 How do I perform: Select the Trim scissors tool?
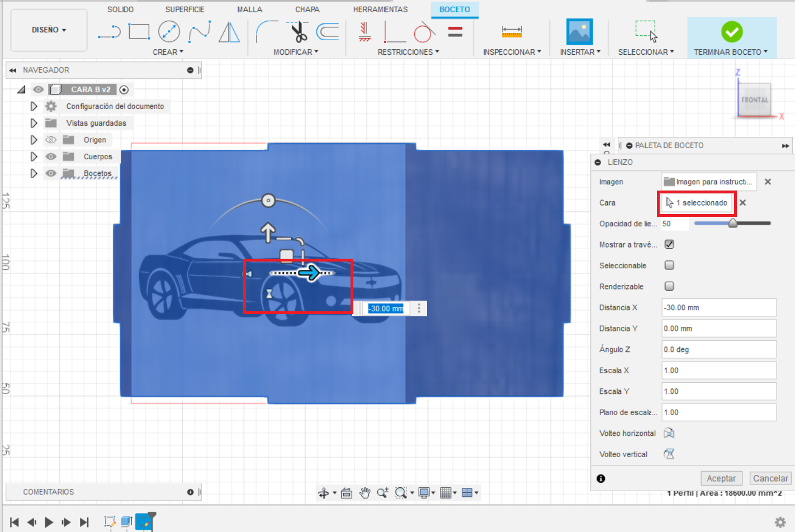coord(298,32)
